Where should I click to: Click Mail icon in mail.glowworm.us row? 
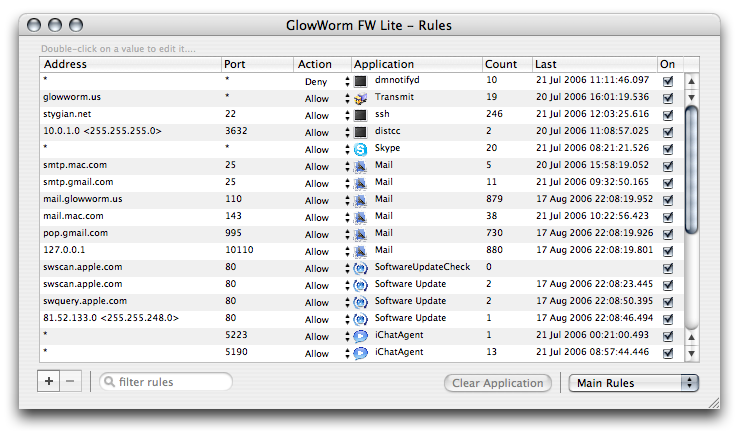coord(361,200)
